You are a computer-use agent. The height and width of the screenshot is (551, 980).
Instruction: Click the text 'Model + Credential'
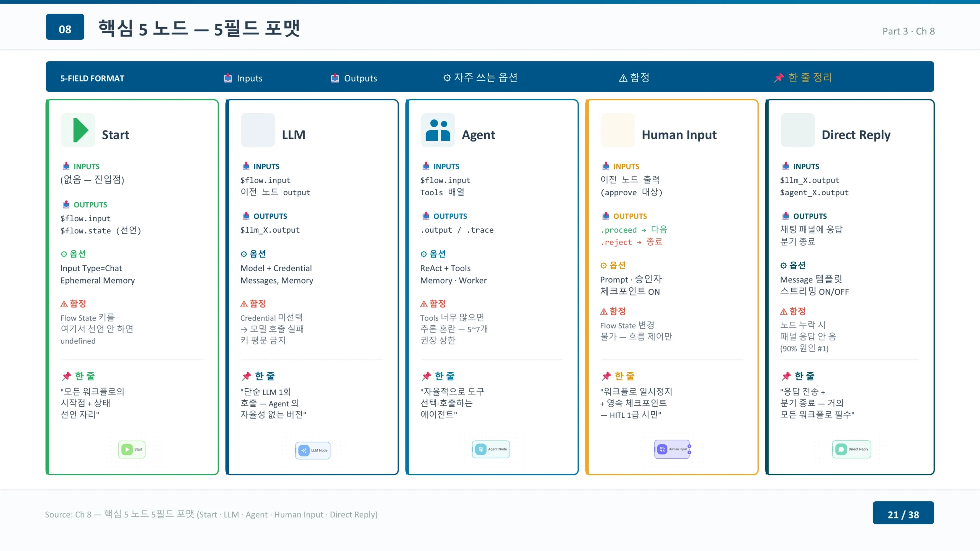tap(276, 268)
